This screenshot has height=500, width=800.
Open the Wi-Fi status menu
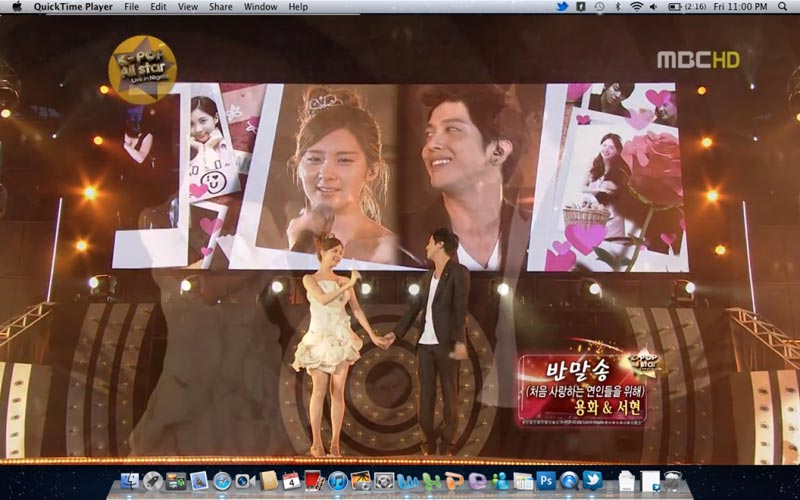[636, 7]
